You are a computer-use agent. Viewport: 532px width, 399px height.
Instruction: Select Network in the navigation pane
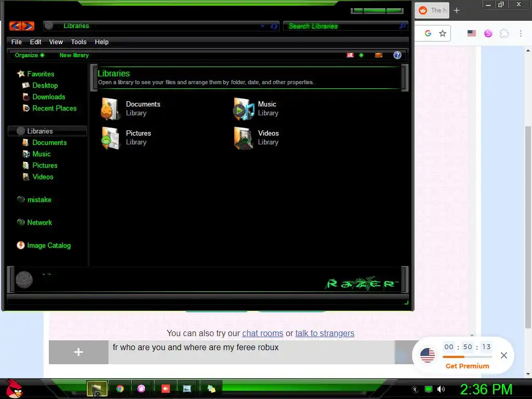coord(34,222)
